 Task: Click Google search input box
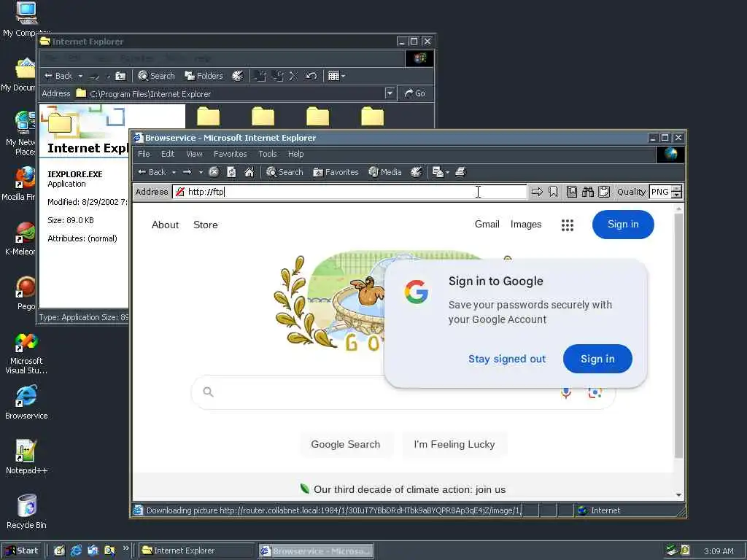(381, 392)
